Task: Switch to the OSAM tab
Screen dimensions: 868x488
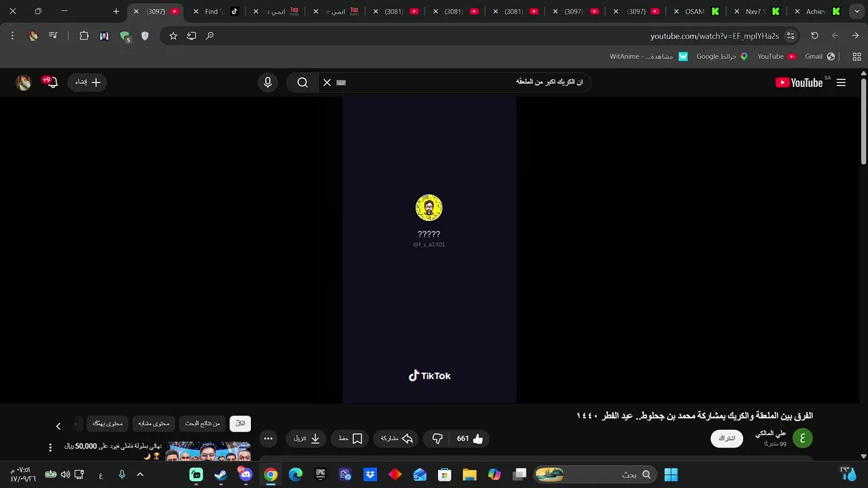Action: pyautogui.click(x=697, y=12)
